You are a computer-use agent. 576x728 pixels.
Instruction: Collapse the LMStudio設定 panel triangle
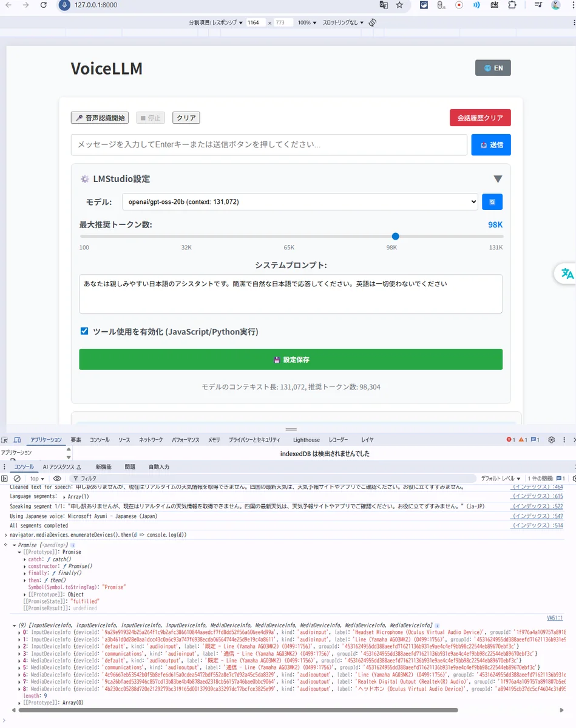pos(498,179)
